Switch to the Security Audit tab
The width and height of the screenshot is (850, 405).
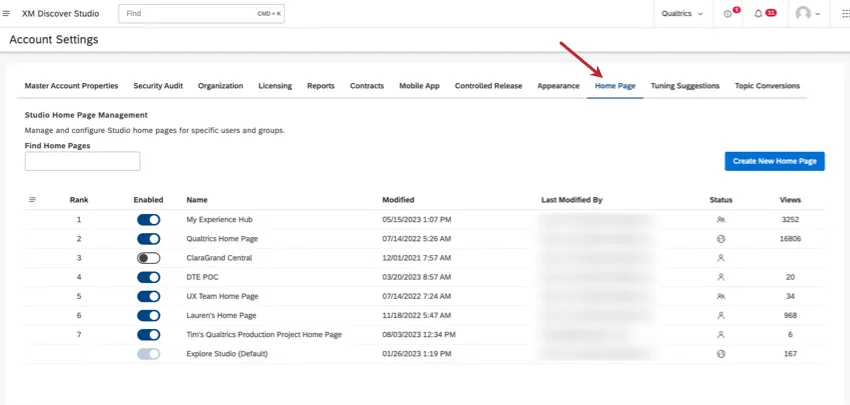tap(158, 86)
